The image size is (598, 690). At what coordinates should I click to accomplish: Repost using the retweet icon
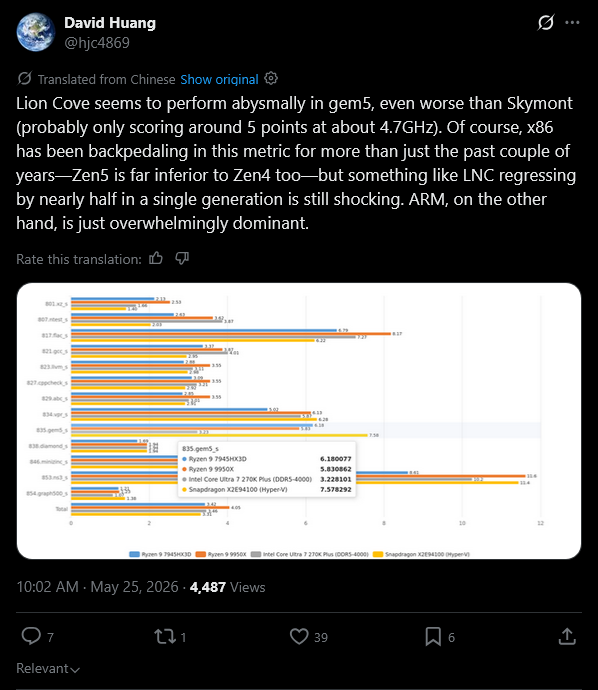click(x=165, y=637)
